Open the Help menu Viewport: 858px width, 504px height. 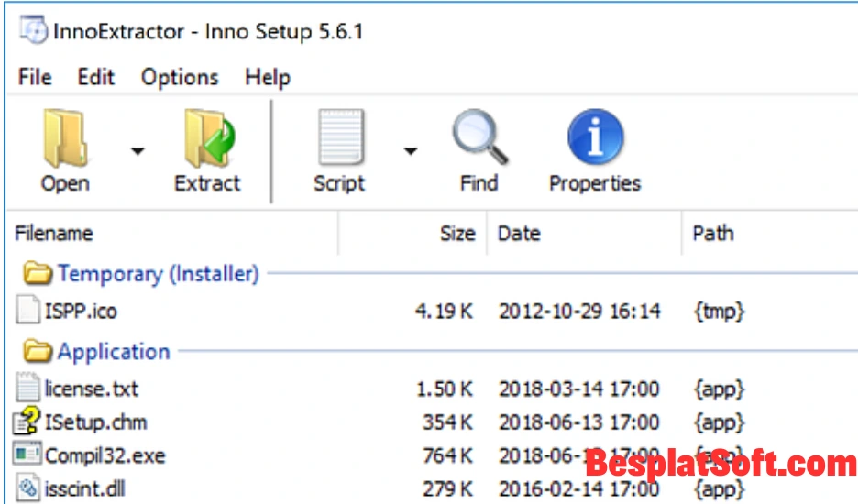[268, 77]
